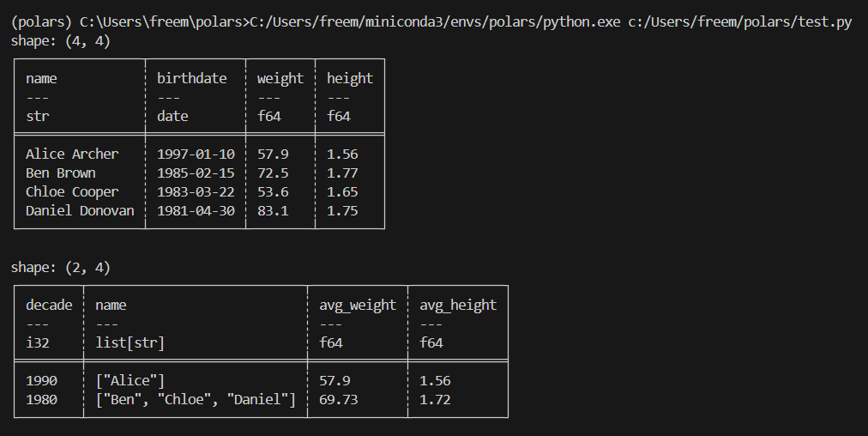Click the 69.73 average weight value
868x436 pixels.
click(x=338, y=399)
